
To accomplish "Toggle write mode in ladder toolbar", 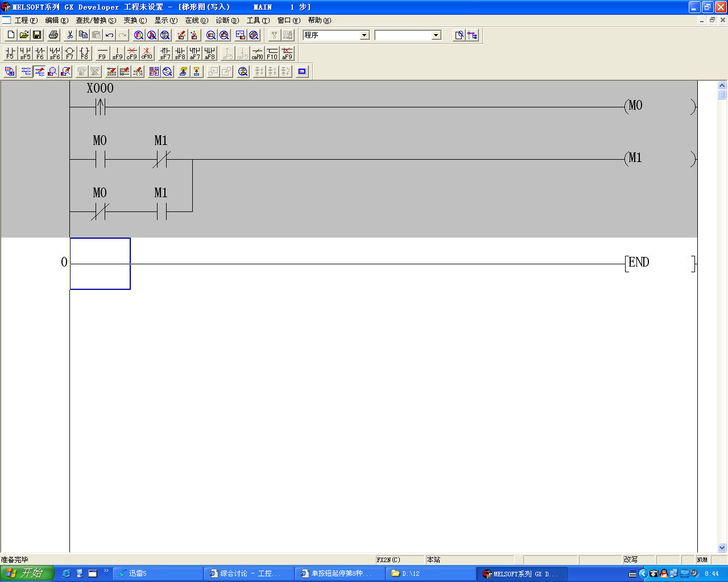I will [x=39, y=72].
